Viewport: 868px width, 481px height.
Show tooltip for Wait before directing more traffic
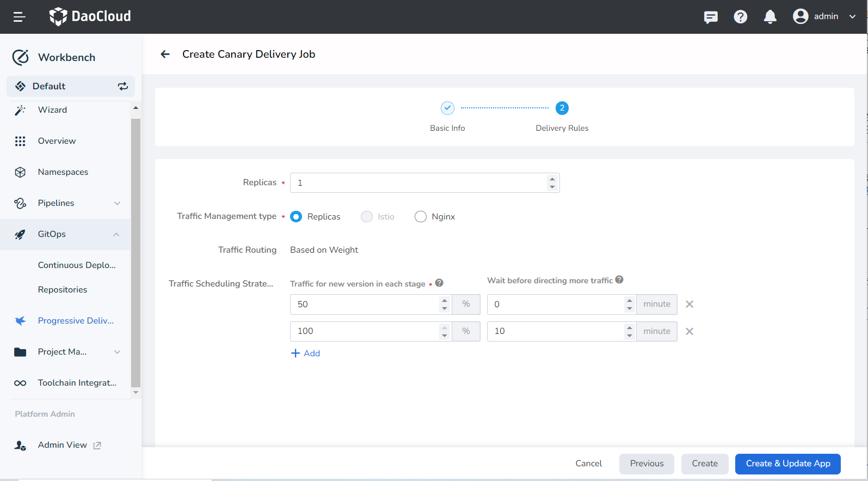click(619, 280)
